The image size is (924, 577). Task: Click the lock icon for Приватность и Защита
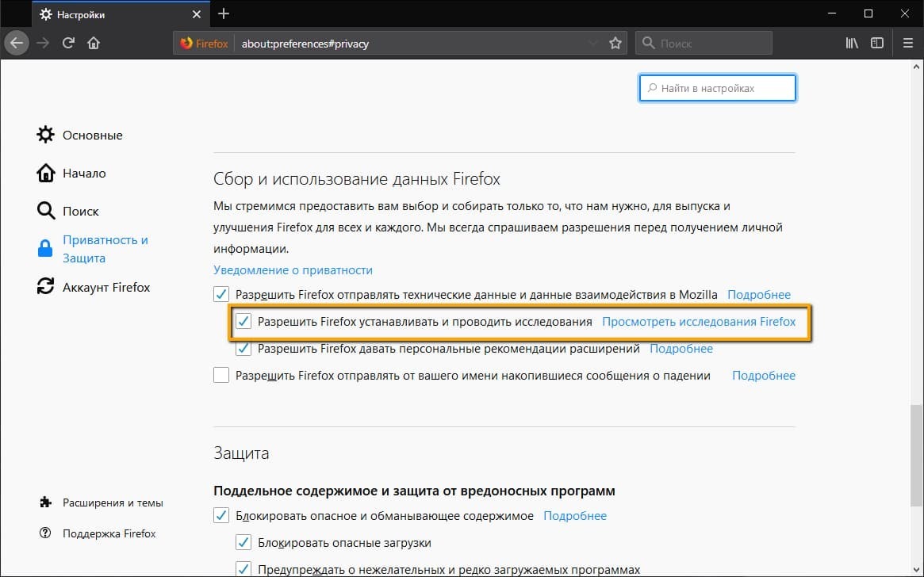(x=45, y=249)
